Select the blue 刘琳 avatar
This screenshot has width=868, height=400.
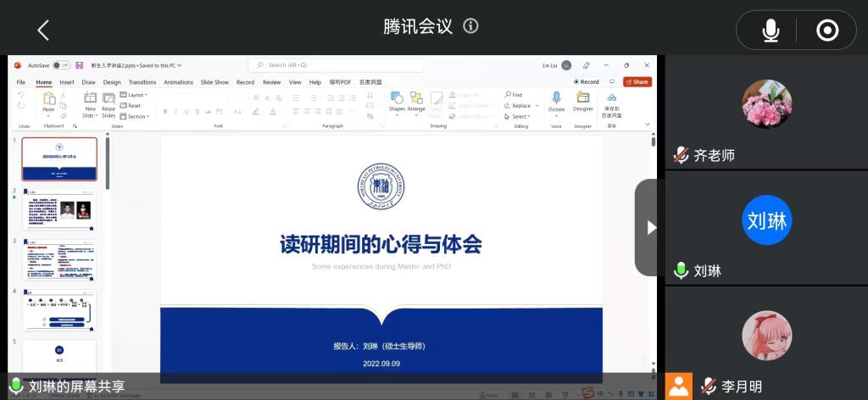click(x=766, y=220)
